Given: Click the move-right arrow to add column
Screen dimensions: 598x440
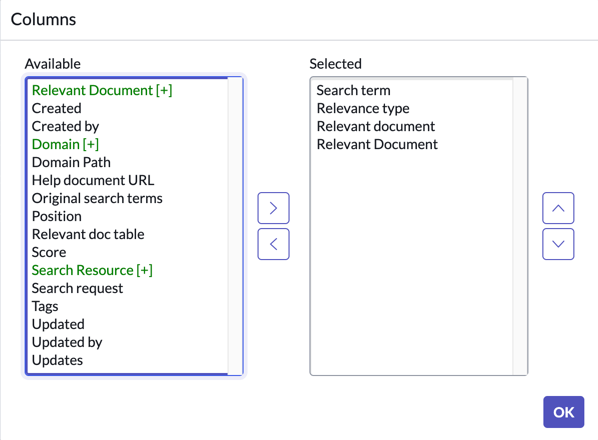Looking at the screenshot, I should pyautogui.click(x=273, y=208).
